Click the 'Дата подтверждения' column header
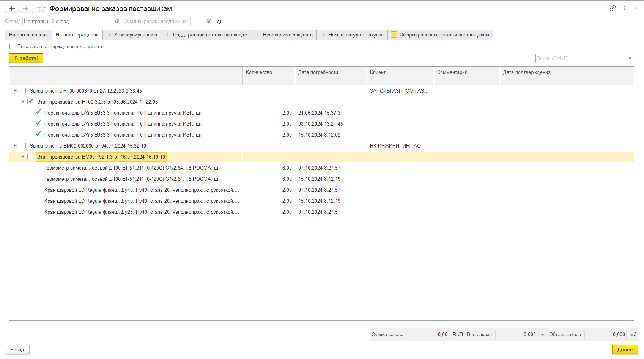The image size is (644, 359). [567, 76]
